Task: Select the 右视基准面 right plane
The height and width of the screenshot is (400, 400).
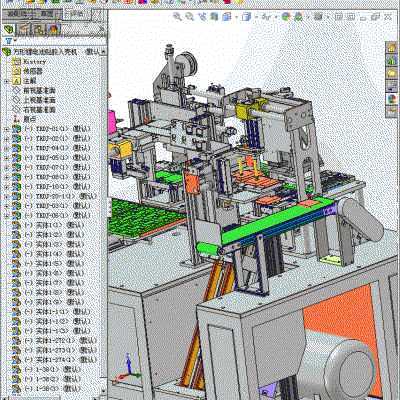Action: point(34,110)
